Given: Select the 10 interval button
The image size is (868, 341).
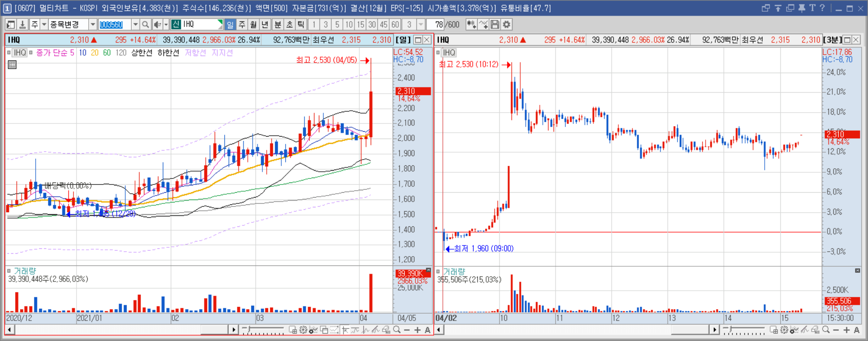Looking at the screenshot, I should (x=349, y=24).
